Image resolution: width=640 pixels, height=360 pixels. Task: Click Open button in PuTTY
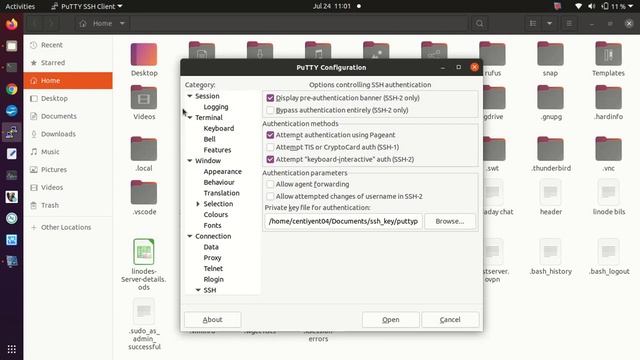391,320
